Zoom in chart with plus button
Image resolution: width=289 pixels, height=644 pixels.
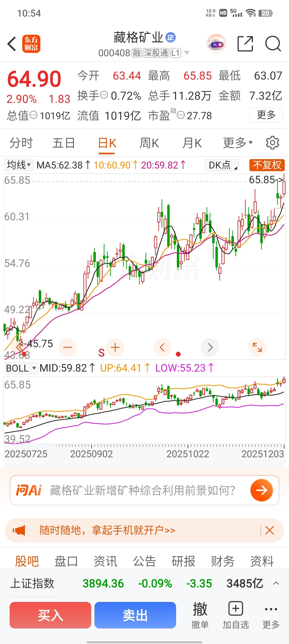[x=115, y=347]
